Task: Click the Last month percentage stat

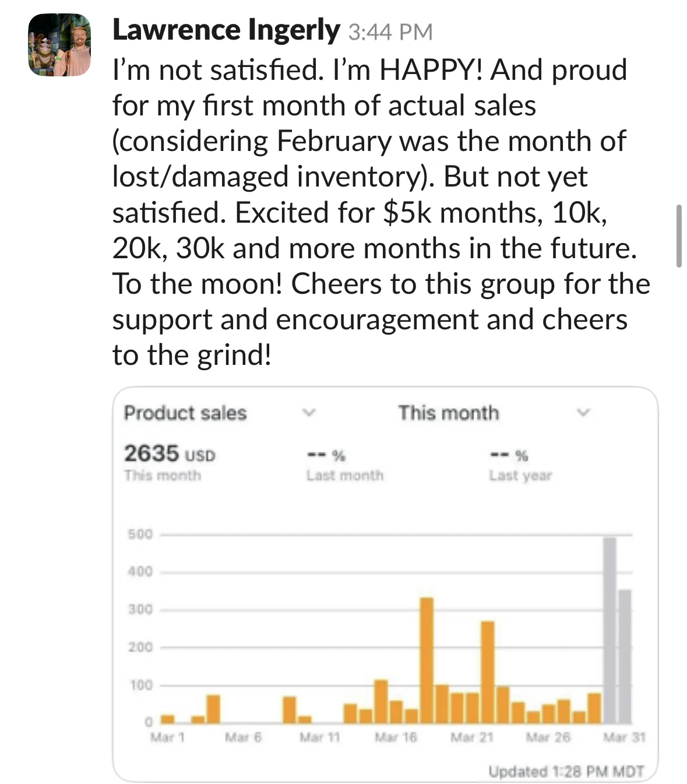Action: (344, 465)
